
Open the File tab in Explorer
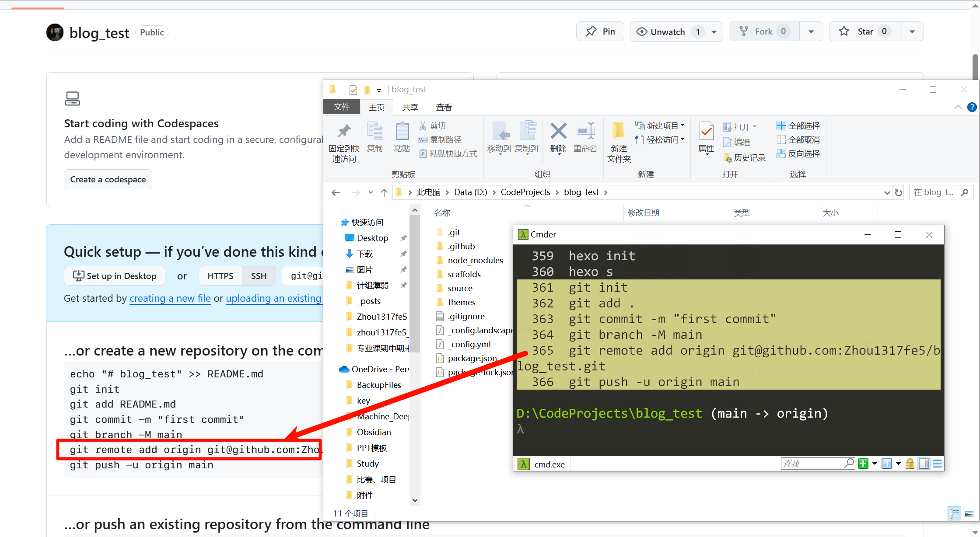(x=342, y=107)
